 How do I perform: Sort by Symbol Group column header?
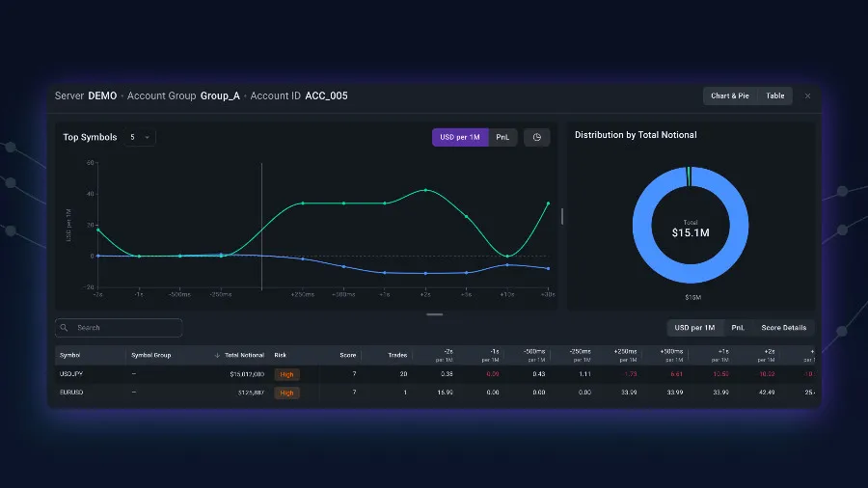151,355
